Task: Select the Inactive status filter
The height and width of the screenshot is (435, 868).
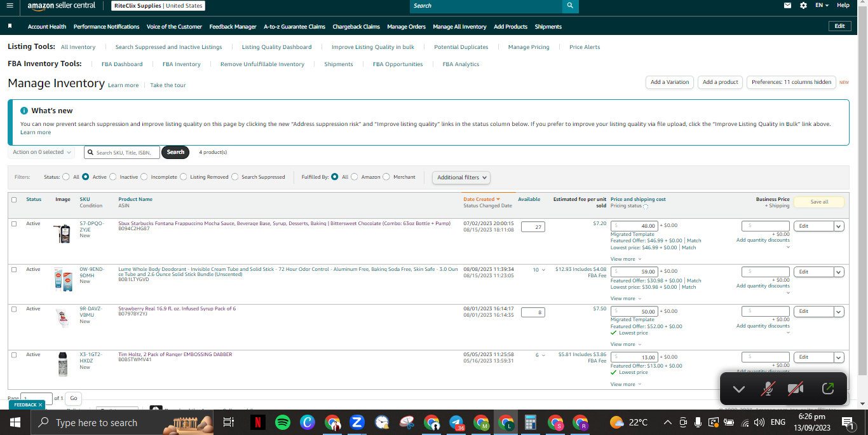Action: tap(113, 177)
